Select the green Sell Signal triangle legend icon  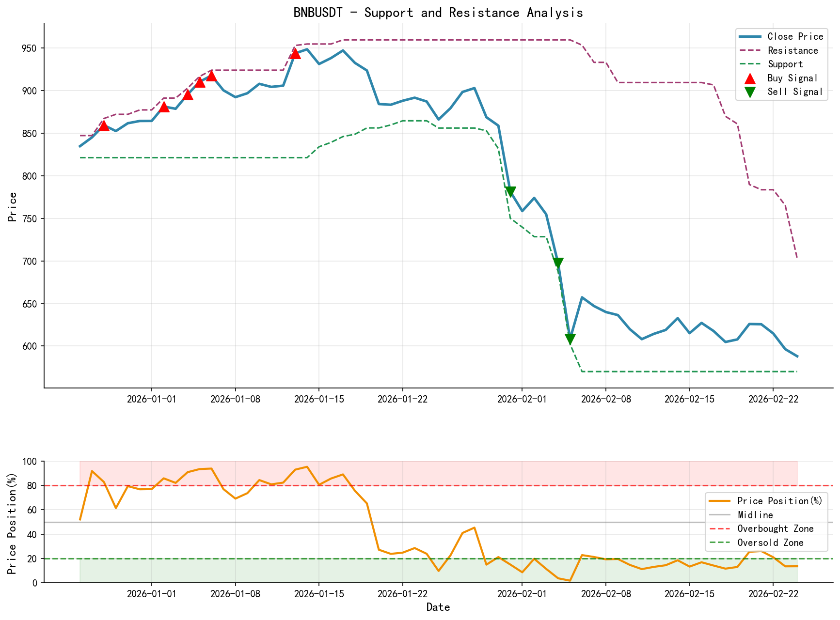[751, 91]
